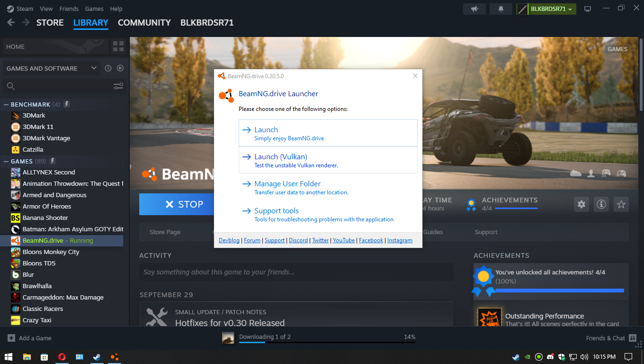This screenshot has width=644, height=364.
Task: Click Add a Game plus icon
Action: [11, 338]
